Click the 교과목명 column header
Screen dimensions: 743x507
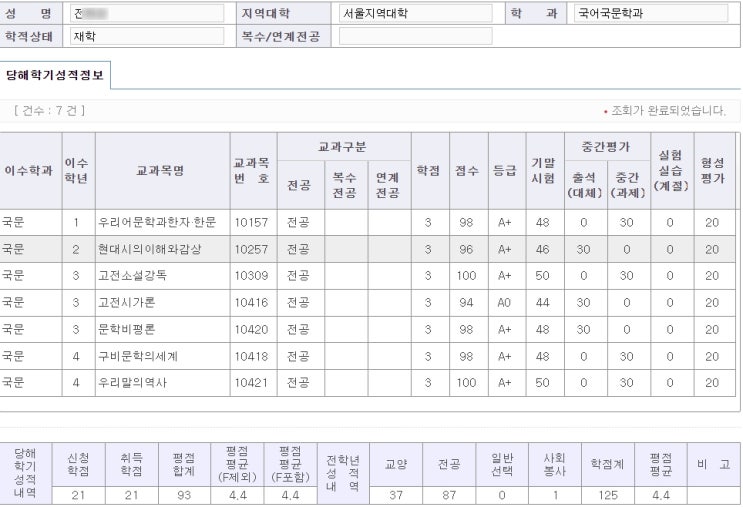163,171
